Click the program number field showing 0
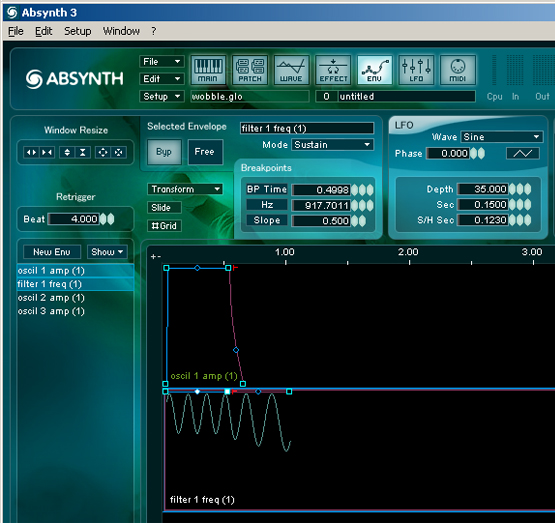The height and width of the screenshot is (523, 555). coord(326,97)
